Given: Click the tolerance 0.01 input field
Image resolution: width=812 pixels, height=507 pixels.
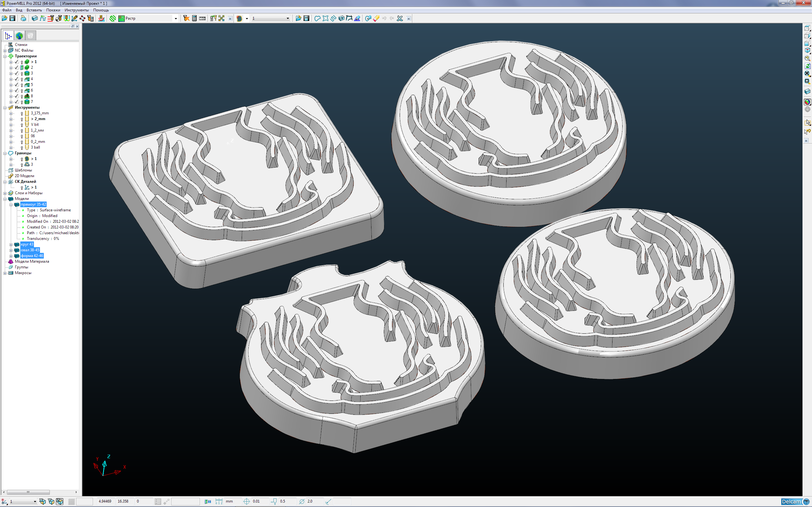Looking at the screenshot, I should [260, 501].
